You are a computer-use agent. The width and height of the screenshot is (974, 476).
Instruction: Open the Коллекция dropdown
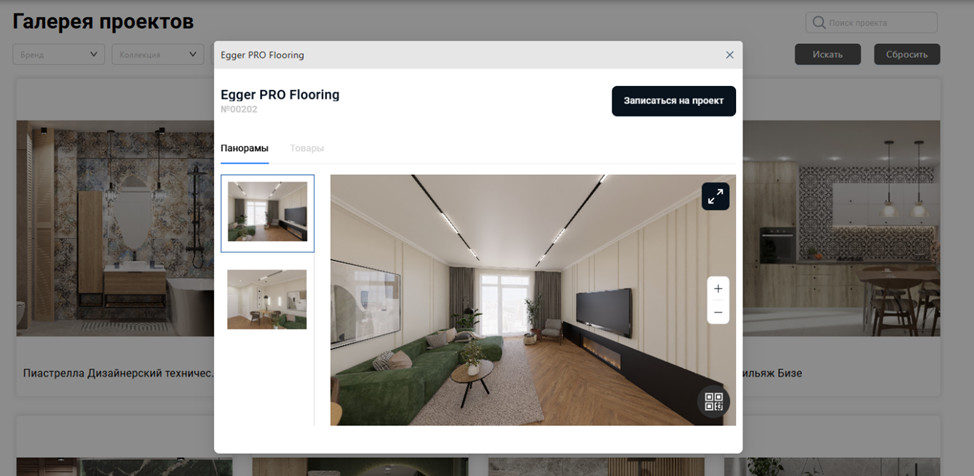point(158,54)
